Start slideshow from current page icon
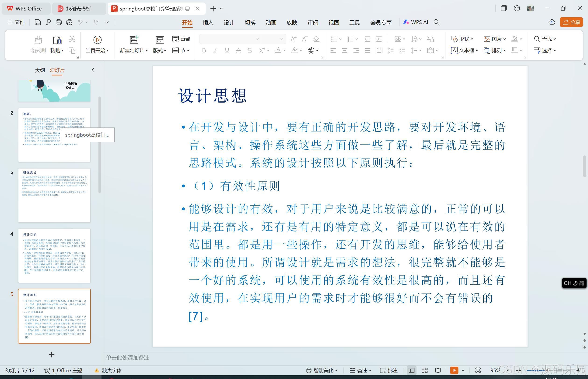The height and width of the screenshot is (379, 588). click(97, 40)
